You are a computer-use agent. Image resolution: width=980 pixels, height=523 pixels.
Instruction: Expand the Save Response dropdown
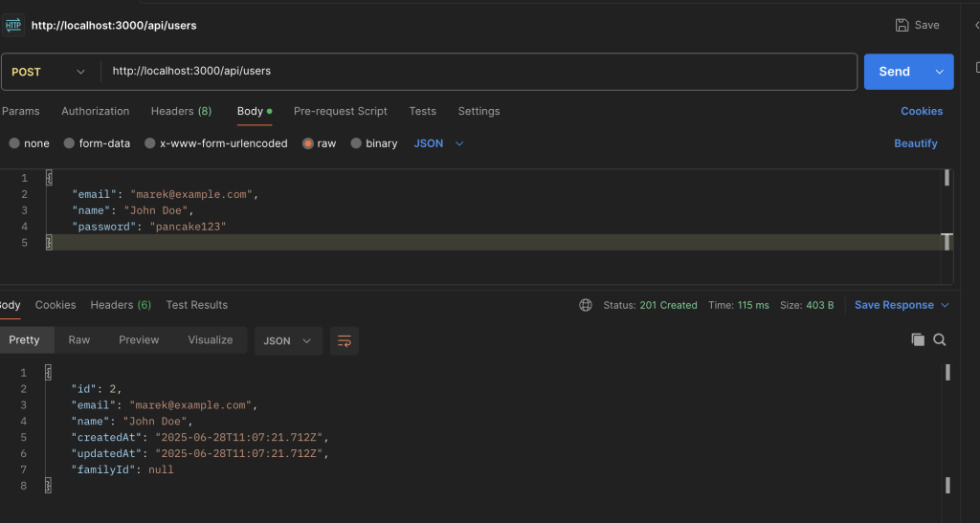tap(946, 305)
